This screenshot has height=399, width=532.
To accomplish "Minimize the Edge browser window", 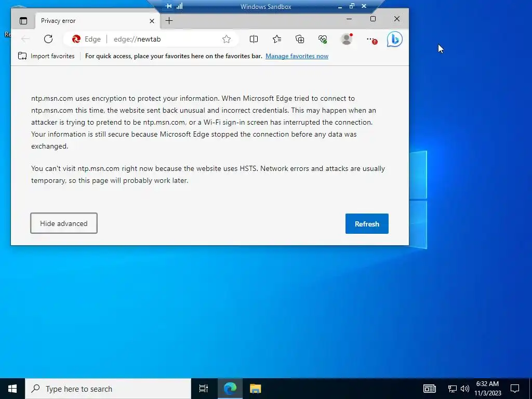I will point(349,19).
